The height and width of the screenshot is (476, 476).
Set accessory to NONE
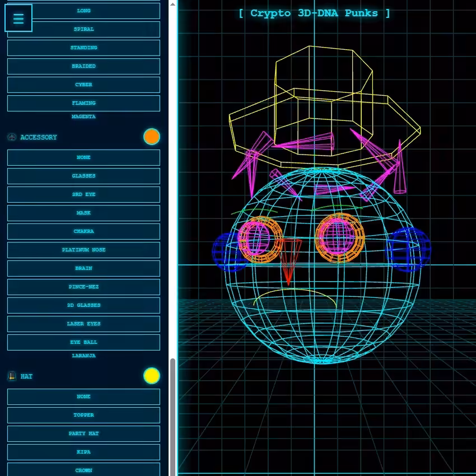click(83, 157)
